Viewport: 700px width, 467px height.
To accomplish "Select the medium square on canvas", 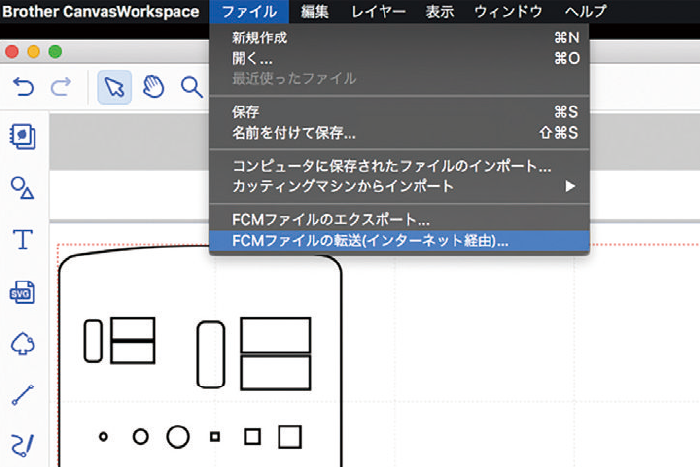I will 252,436.
